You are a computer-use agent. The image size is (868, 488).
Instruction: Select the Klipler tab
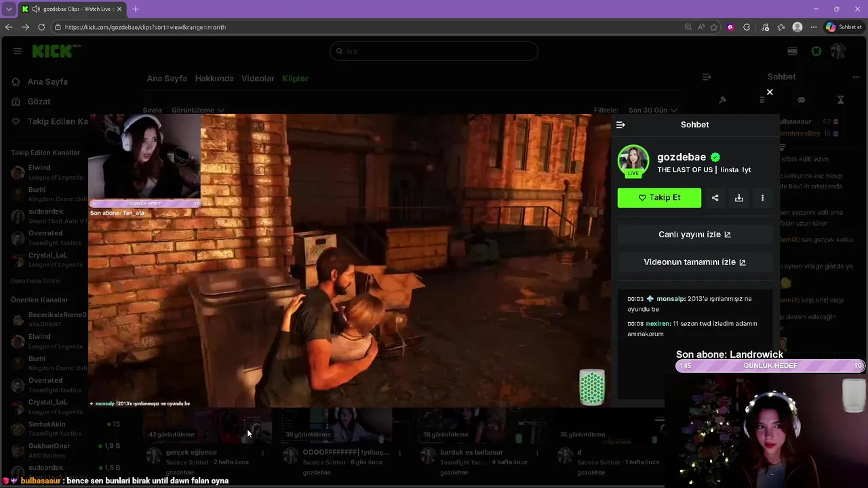(295, 79)
